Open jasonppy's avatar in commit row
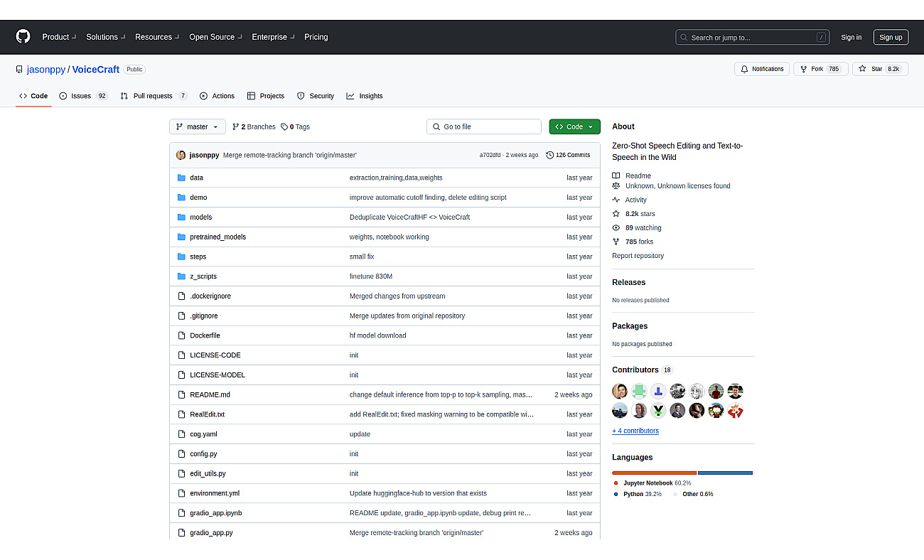Screen dimensions: 924x560 click(181, 155)
